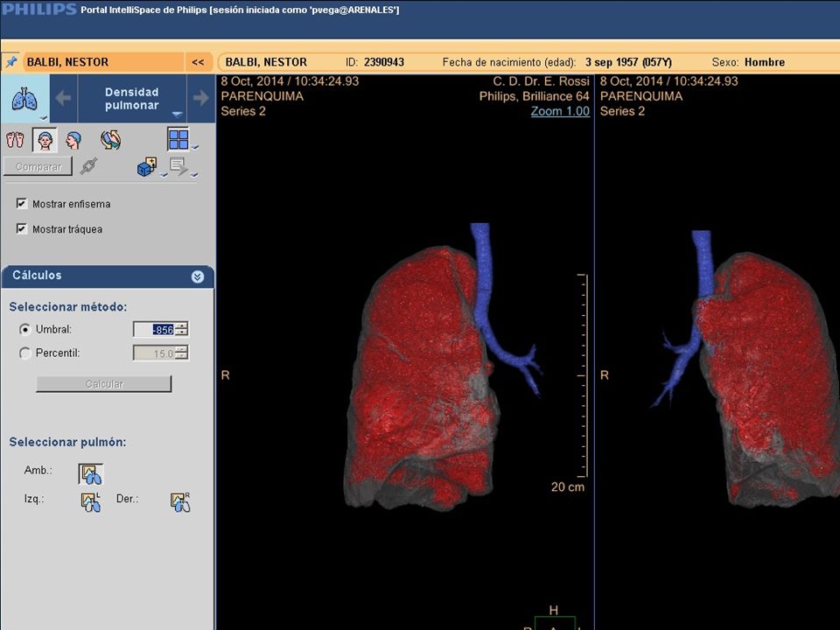
Task: Toggle the Mostrar tráquea checkbox
Action: [x=21, y=228]
